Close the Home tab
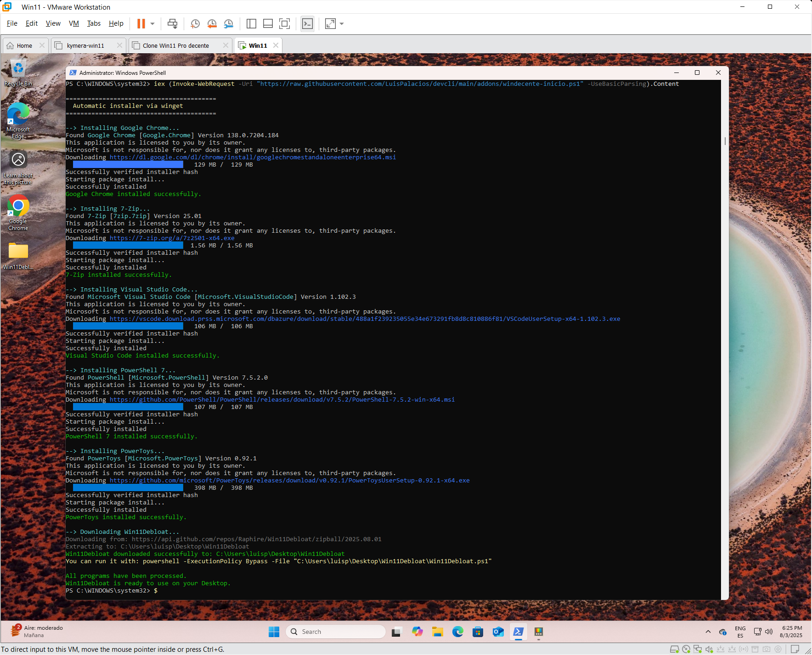 pos(42,45)
